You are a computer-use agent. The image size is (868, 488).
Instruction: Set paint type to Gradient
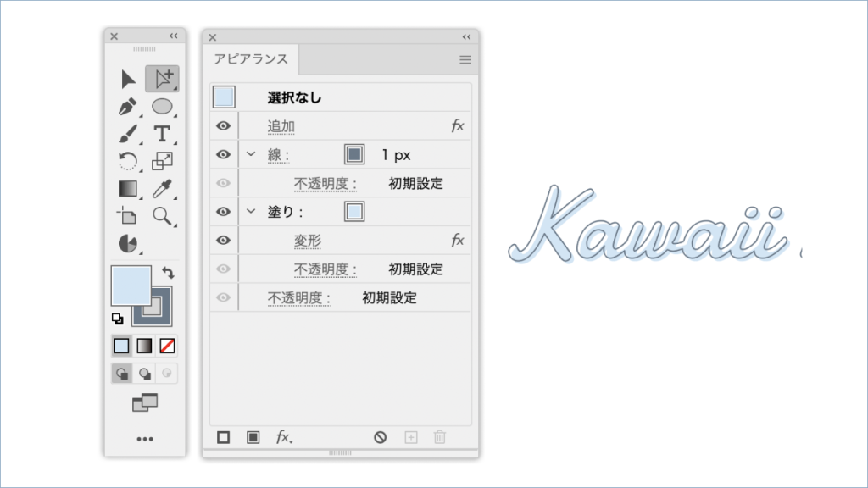coord(144,346)
